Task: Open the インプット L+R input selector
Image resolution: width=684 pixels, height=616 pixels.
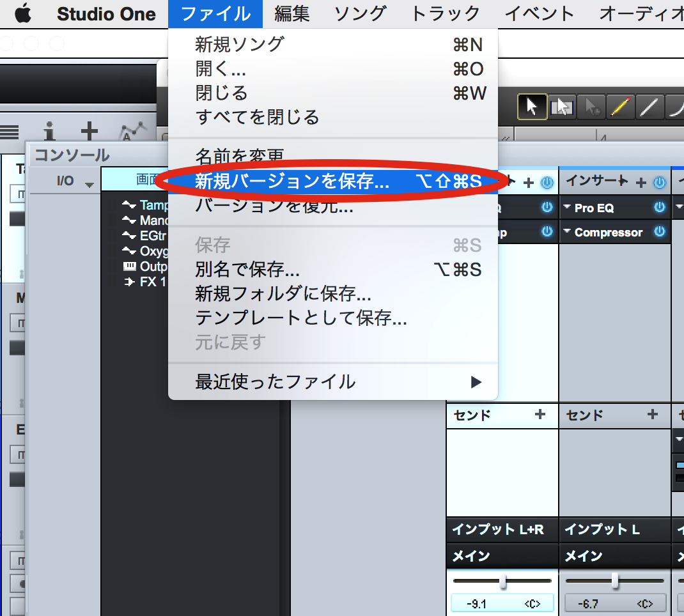Action: coord(502,530)
